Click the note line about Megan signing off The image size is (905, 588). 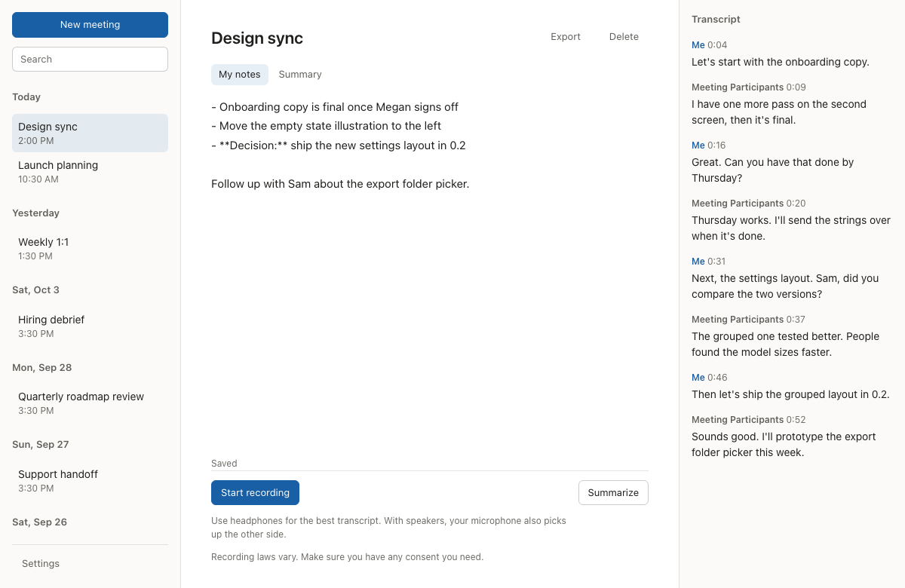click(335, 107)
